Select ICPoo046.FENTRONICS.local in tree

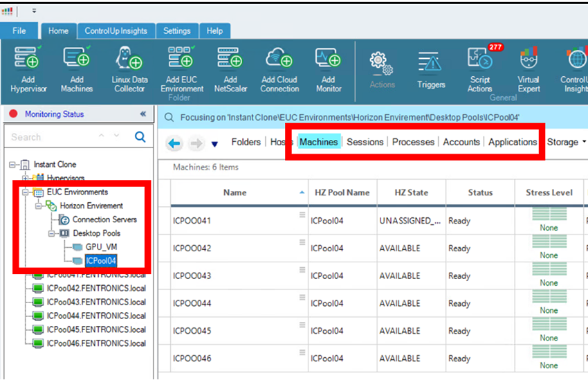pos(96,343)
